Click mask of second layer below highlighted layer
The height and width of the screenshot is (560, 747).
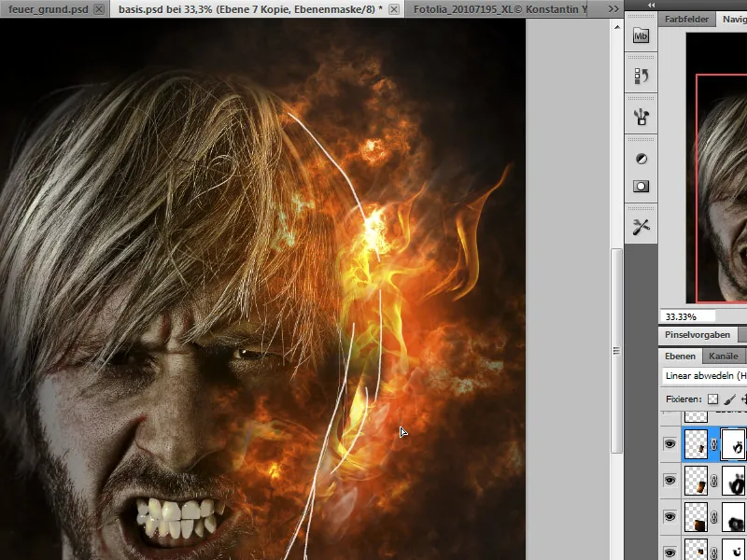(734, 517)
